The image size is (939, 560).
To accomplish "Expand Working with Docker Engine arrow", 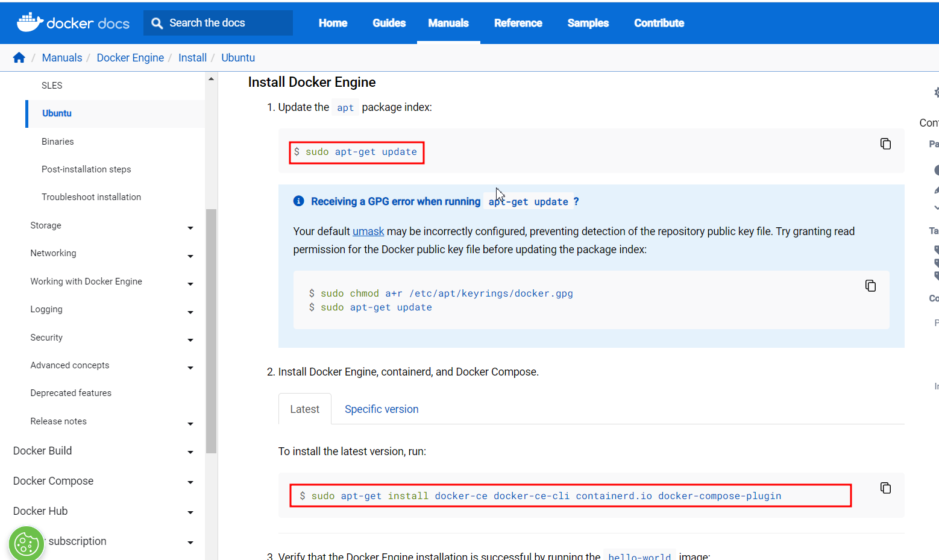I will point(190,284).
